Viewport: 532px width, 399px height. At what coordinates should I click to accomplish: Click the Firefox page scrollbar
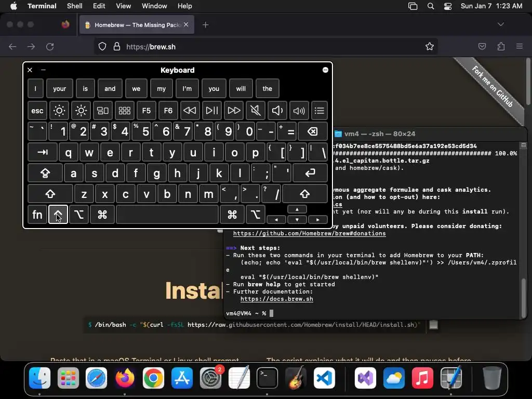528,82
